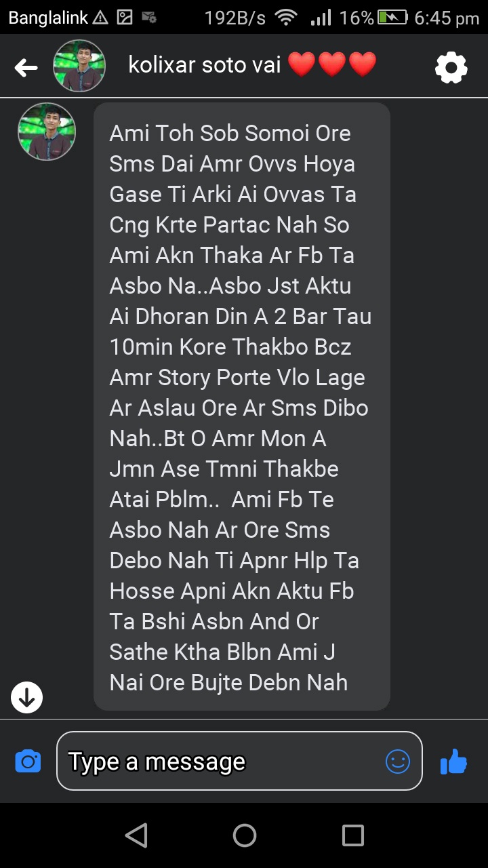The height and width of the screenshot is (868, 488).
Task: Tap the long message bubble
Action: (242, 407)
